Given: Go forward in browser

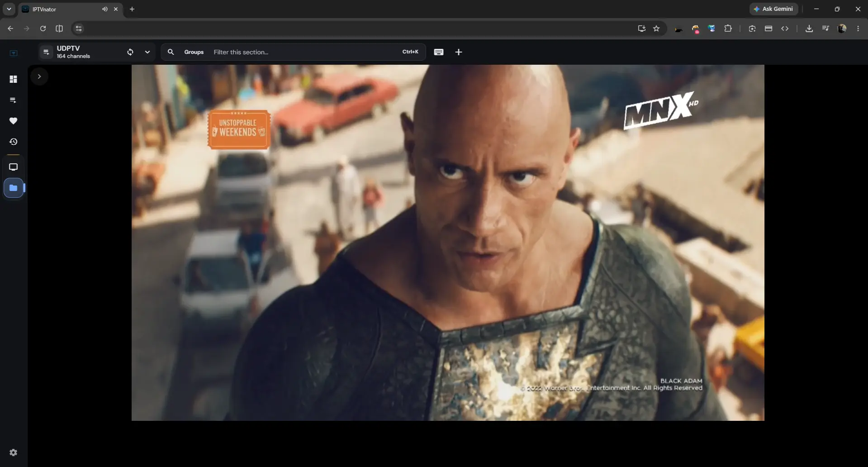Looking at the screenshot, I should 27,29.
